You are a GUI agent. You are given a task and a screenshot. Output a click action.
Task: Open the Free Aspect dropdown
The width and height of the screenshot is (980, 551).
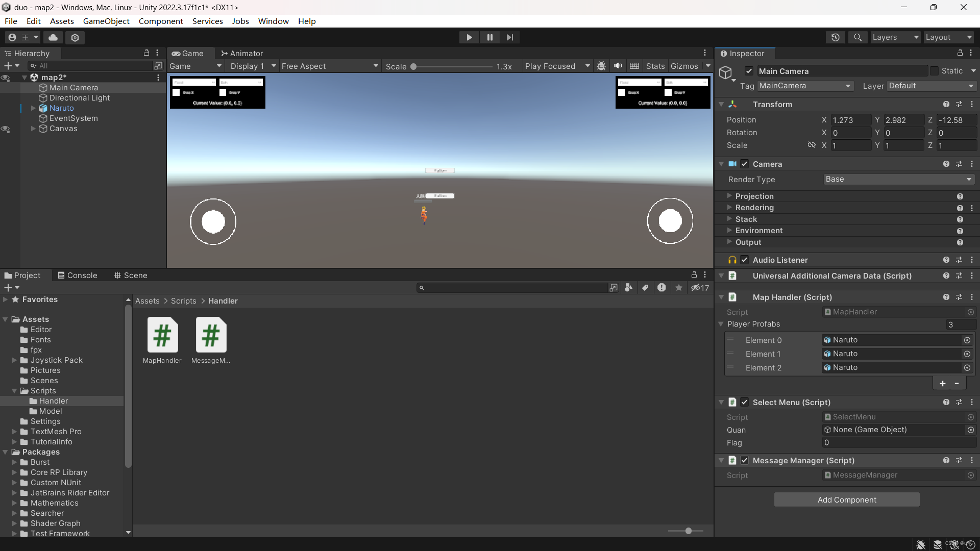click(x=330, y=66)
